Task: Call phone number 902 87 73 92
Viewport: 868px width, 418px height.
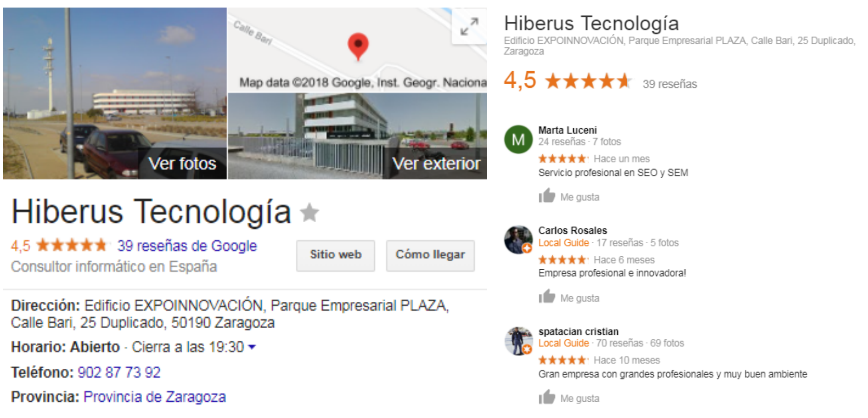Action: [119, 372]
